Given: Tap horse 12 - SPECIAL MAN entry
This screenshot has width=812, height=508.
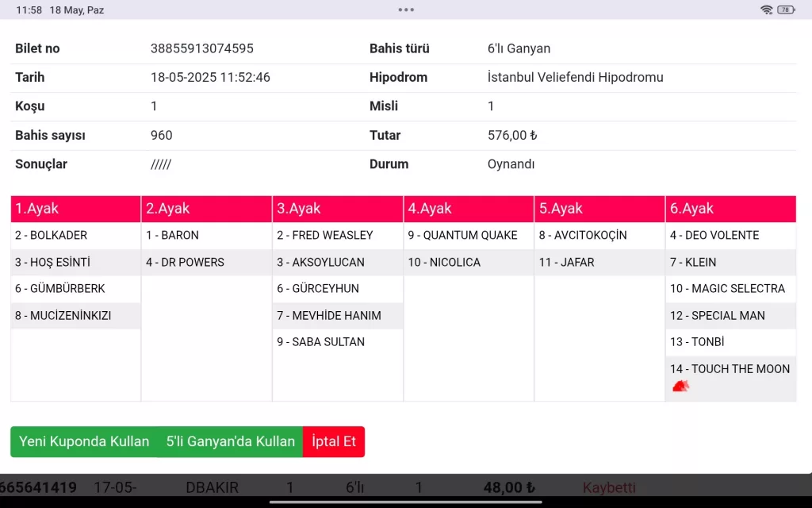Looking at the screenshot, I should click(717, 316).
